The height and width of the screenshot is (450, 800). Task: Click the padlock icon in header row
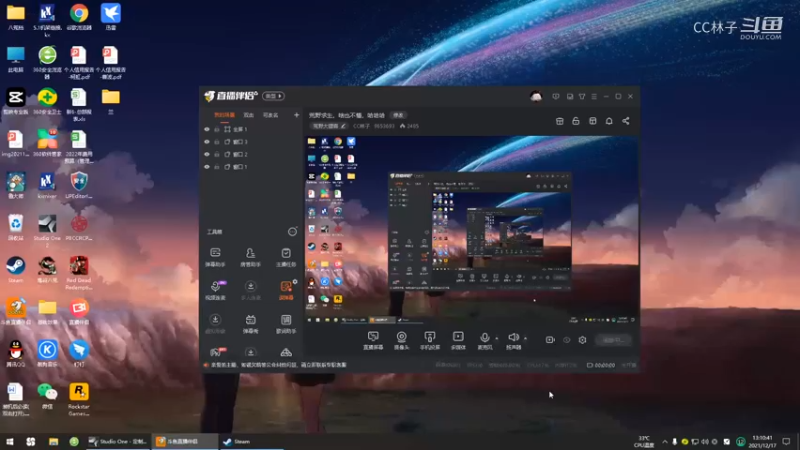(x=576, y=121)
